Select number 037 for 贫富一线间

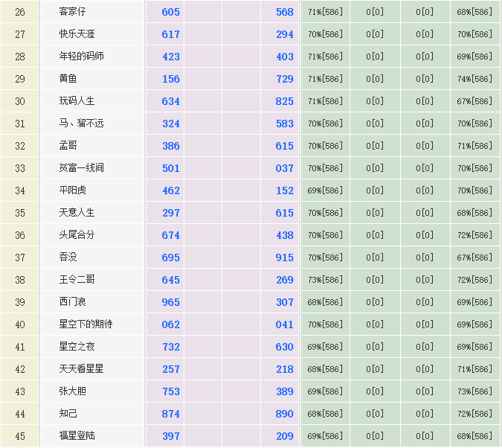point(284,168)
